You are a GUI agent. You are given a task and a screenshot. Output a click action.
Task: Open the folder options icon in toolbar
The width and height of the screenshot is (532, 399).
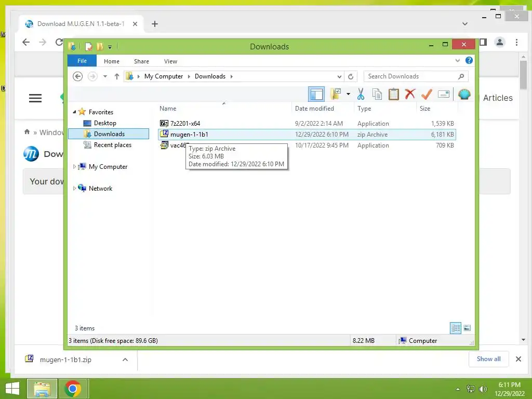pyautogui.click(x=336, y=94)
